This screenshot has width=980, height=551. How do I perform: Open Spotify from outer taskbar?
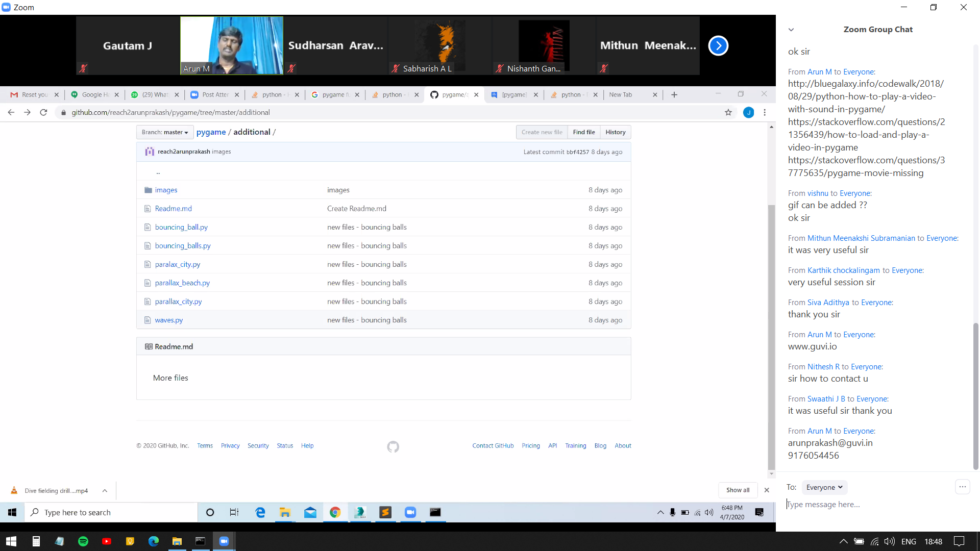(x=83, y=541)
